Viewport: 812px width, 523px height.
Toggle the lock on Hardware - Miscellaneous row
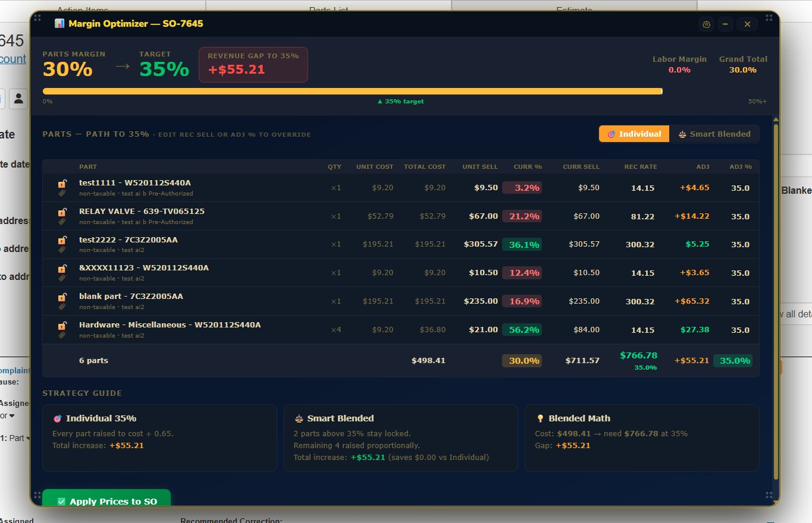62,326
